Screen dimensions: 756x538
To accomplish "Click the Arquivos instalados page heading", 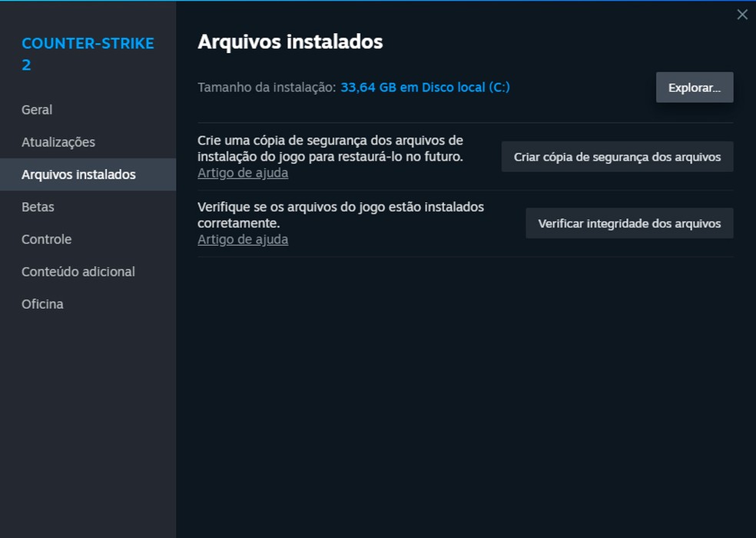I will point(290,42).
